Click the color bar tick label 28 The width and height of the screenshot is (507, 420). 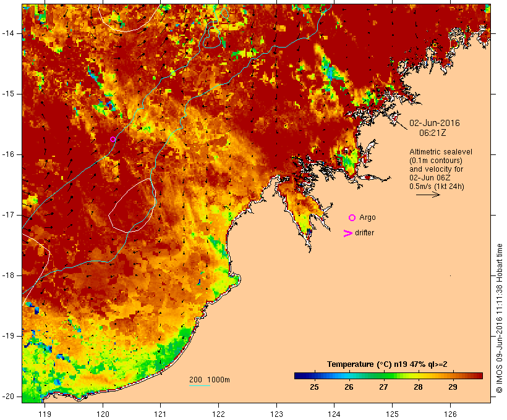pos(418,387)
